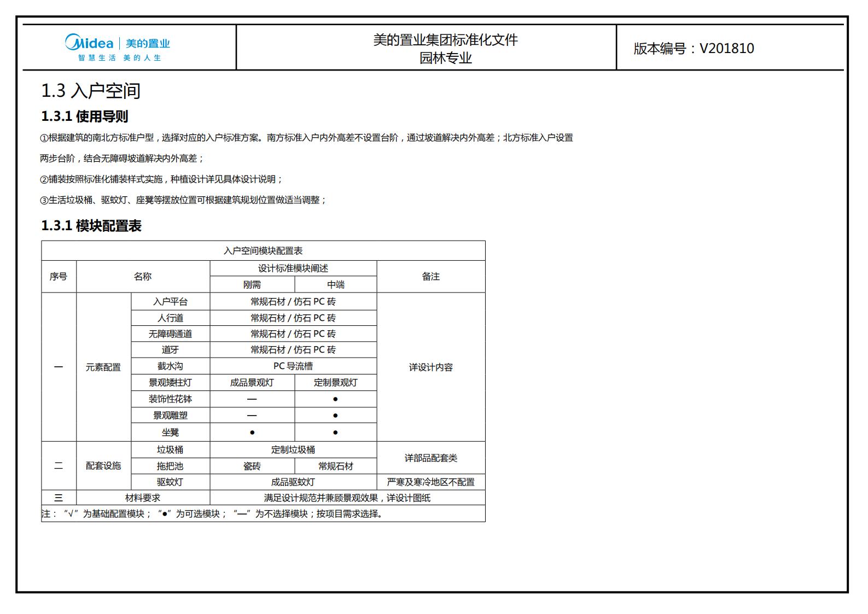Click the 常规石材 cell in 拖把池 row

pyautogui.click(x=336, y=466)
